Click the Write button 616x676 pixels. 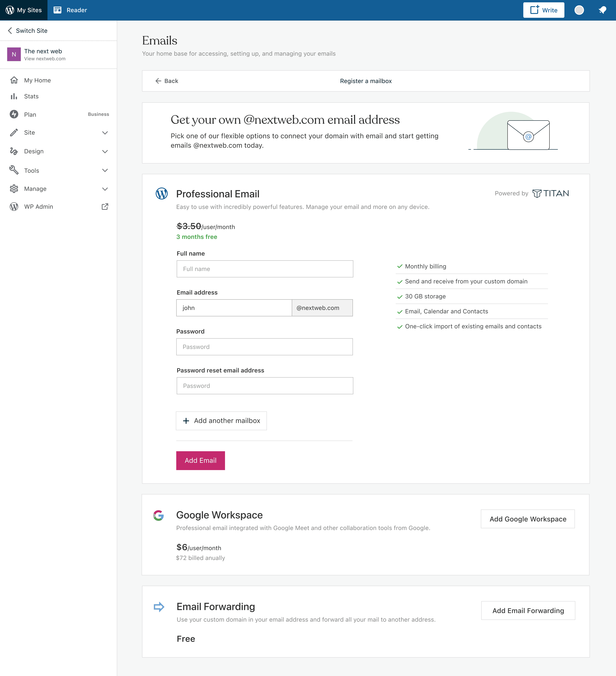(544, 10)
